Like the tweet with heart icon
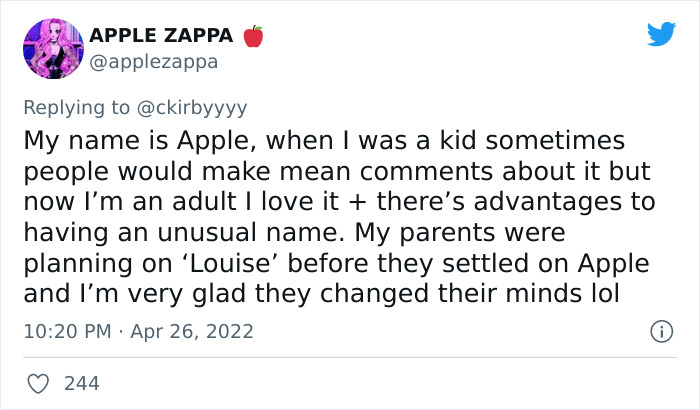The height and width of the screenshot is (410, 700). coord(39,383)
